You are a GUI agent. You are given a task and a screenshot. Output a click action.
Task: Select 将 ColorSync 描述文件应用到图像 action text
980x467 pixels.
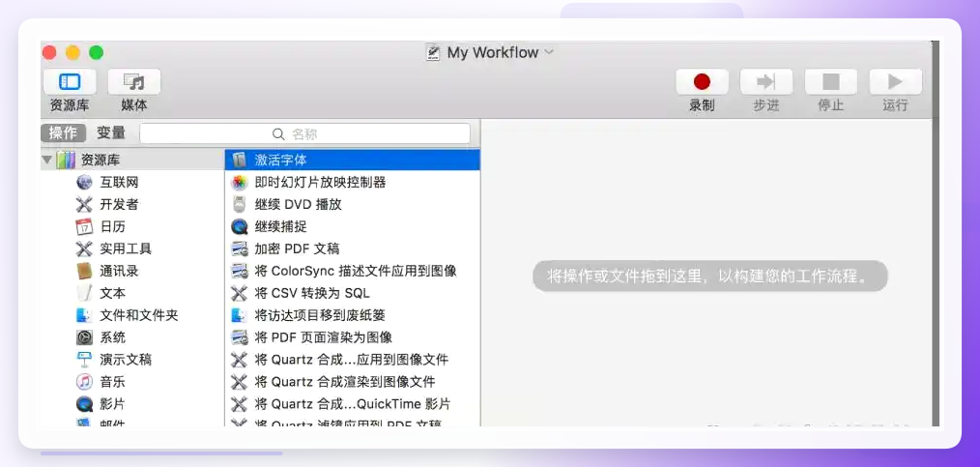coord(356,272)
